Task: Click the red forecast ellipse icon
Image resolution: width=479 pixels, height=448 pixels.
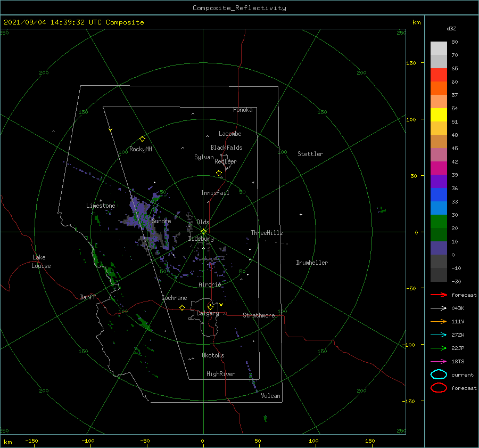Action: 439,388
